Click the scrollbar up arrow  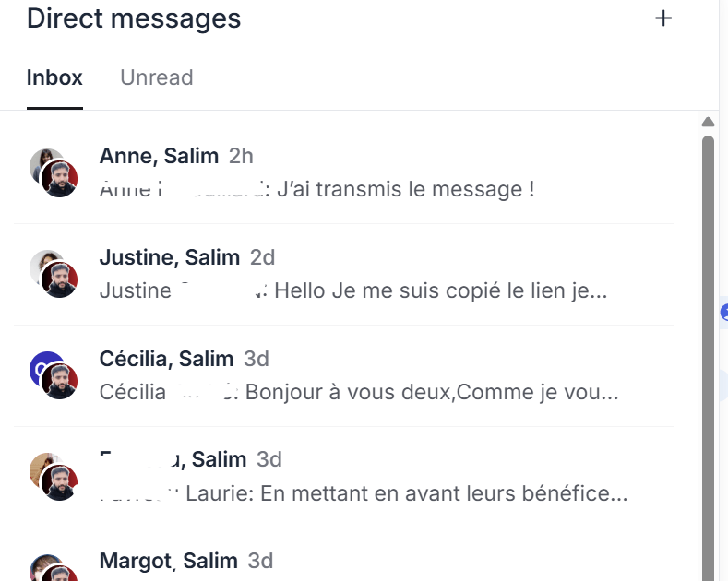708,122
